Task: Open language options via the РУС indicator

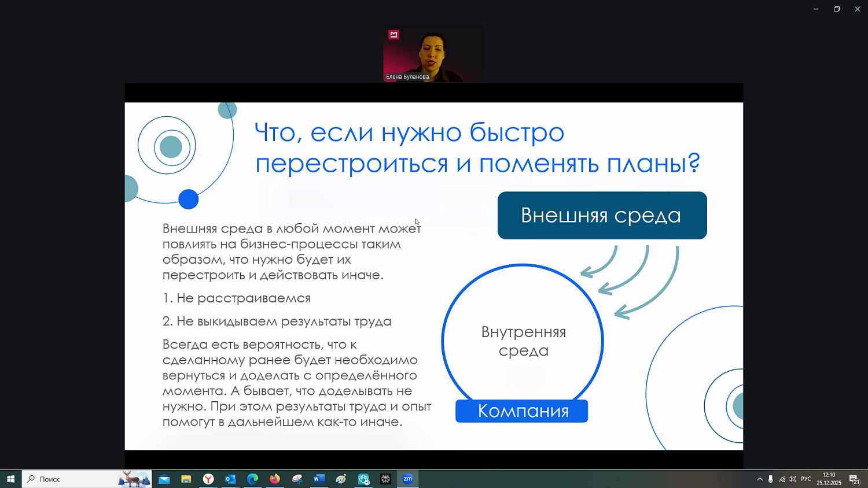Action: 806,479
